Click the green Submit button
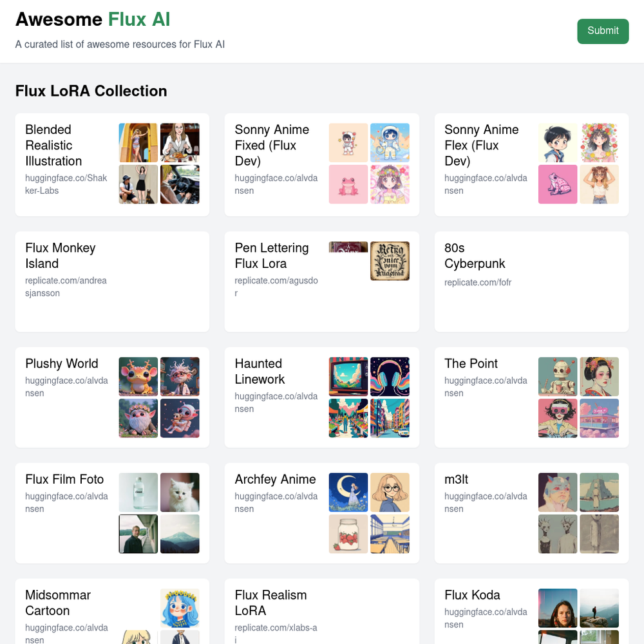Image resolution: width=644 pixels, height=644 pixels. [603, 31]
